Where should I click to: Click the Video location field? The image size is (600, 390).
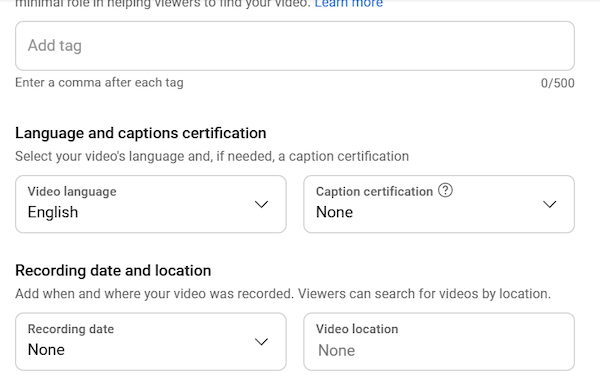point(439,341)
